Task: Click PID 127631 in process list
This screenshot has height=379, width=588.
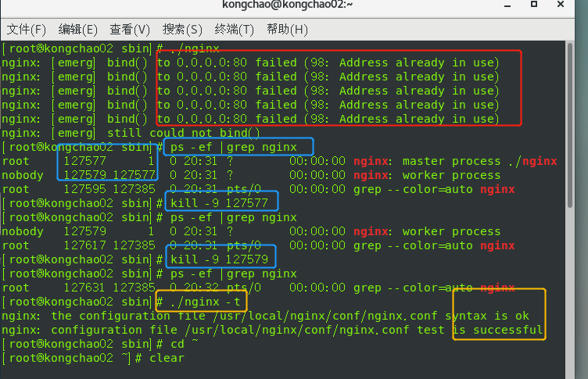Action: coord(85,288)
